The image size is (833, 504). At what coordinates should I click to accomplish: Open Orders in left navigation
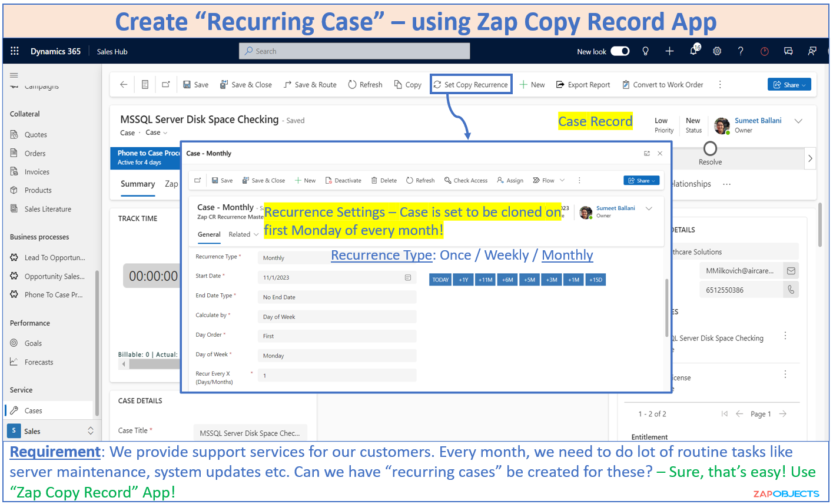(x=35, y=154)
